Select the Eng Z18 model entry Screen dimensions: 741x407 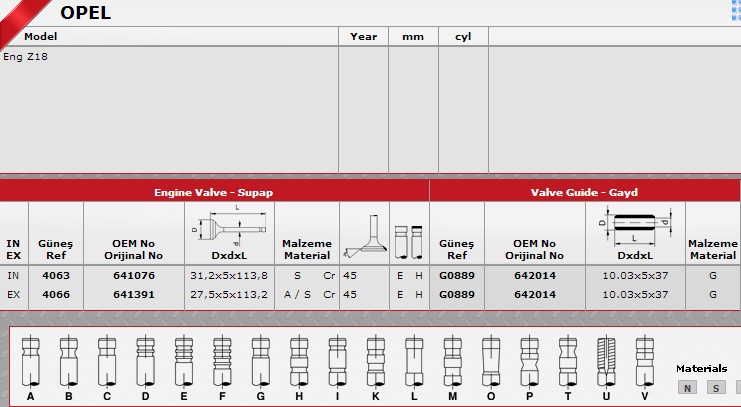point(26,57)
